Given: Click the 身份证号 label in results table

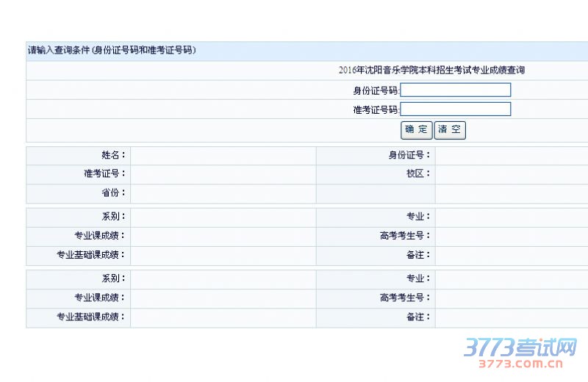Looking at the screenshot, I should [409, 155].
